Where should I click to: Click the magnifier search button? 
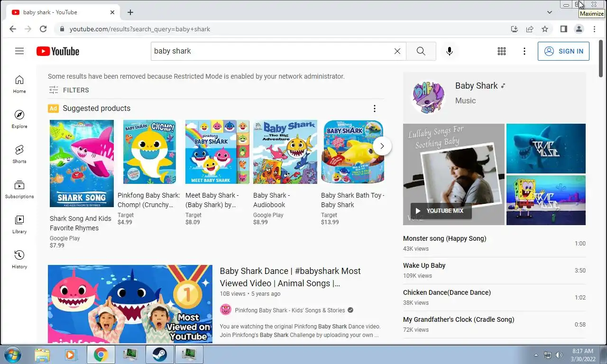point(421,51)
